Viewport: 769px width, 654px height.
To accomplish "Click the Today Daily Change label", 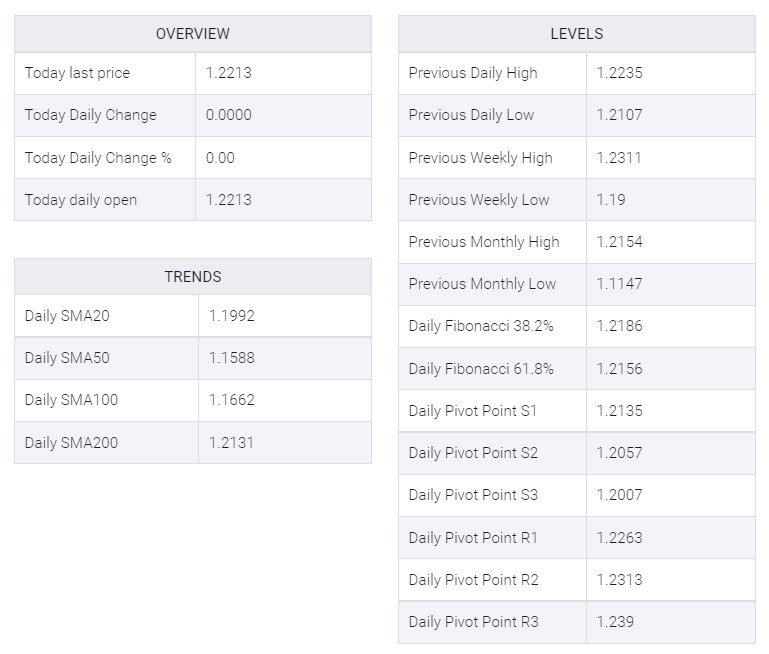I will pos(91,115).
